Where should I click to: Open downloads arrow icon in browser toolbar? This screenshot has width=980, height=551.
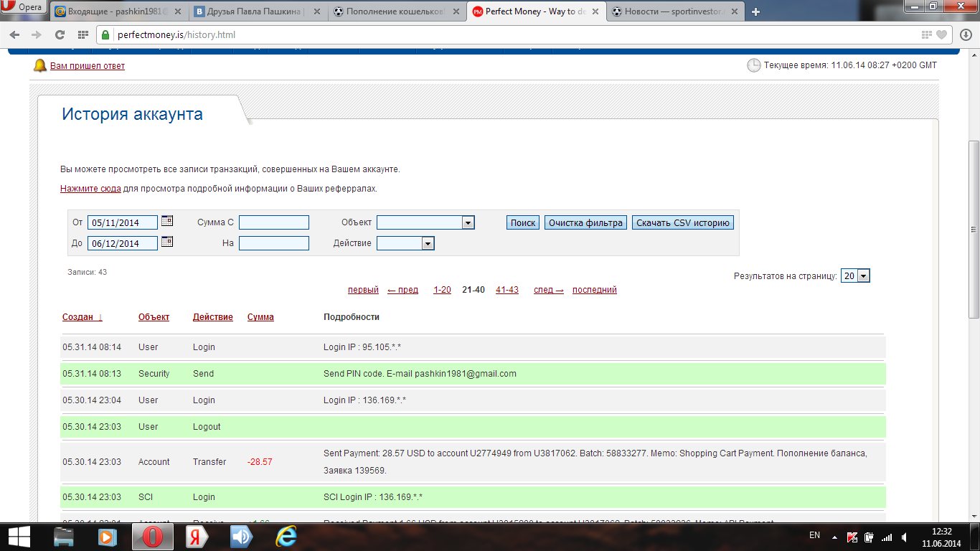pyautogui.click(x=966, y=34)
